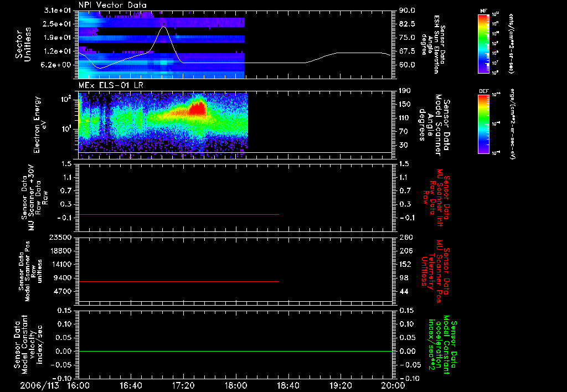
Task: Click the '67.5' sun elevation tick label
Action: (x=407, y=51)
